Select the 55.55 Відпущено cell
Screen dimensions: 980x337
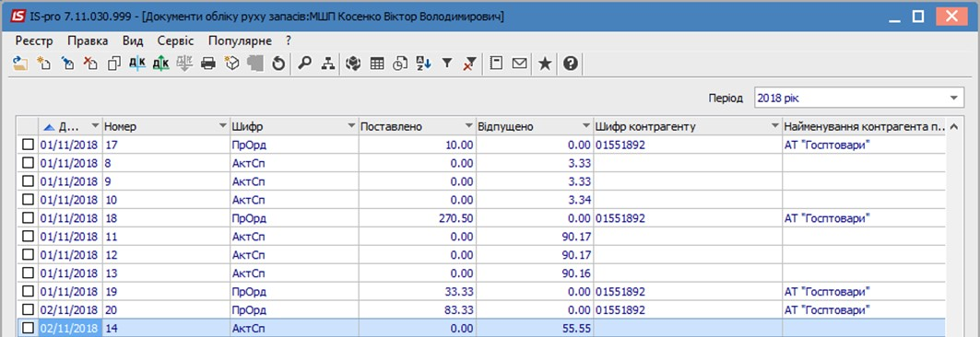[535, 329]
